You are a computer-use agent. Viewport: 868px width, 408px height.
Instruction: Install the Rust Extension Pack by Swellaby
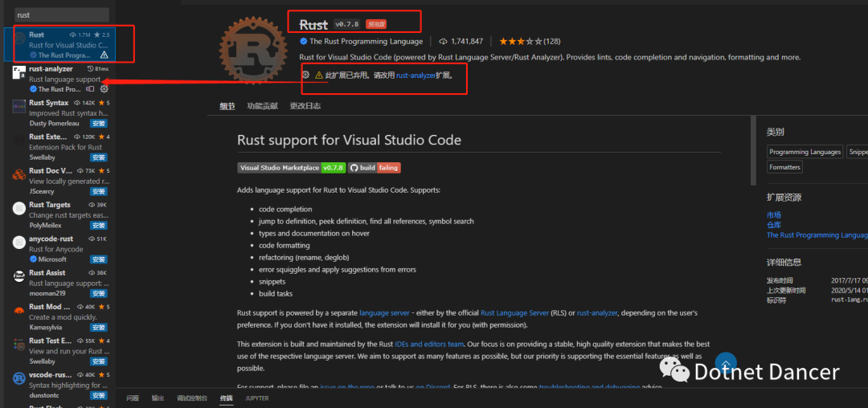pyautogui.click(x=99, y=157)
